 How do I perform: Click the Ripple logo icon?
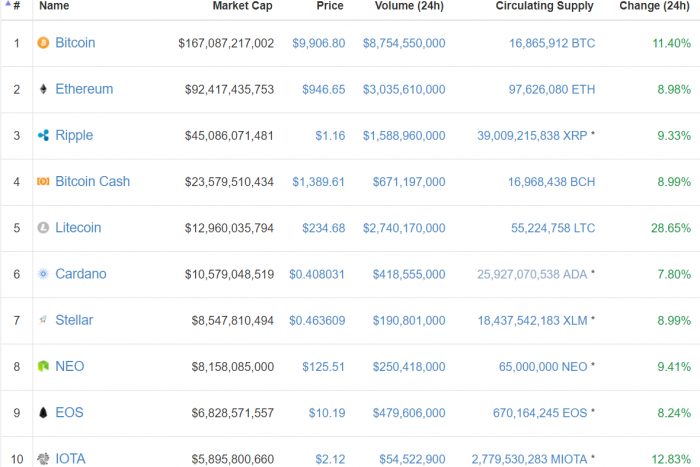(43, 135)
